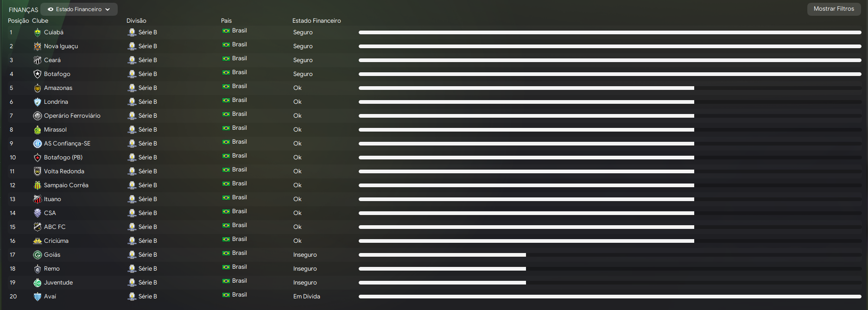Click the Cuiabá club crest icon
868x310 pixels.
point(38,32)
